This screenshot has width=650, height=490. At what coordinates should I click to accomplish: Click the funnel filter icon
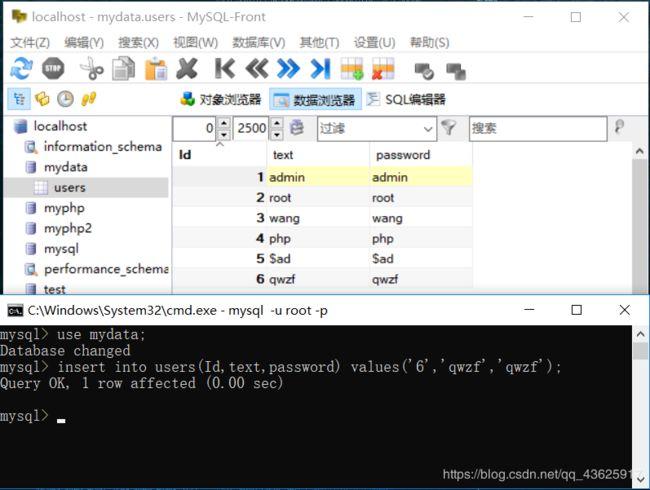[449, 128]
